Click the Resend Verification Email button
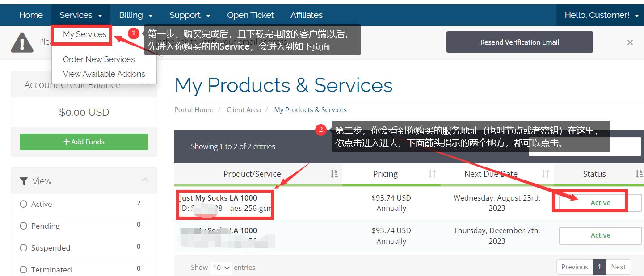Image resolution: width=644 pixels, height=276 pixels. tap(519, 42)
